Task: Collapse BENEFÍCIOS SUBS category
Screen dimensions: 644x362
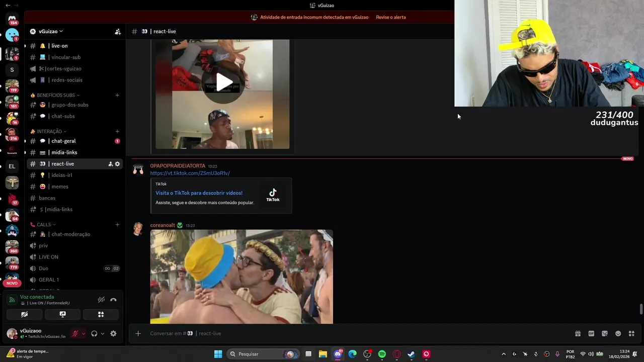Action: pyautogui.click(x=55, y=95)
